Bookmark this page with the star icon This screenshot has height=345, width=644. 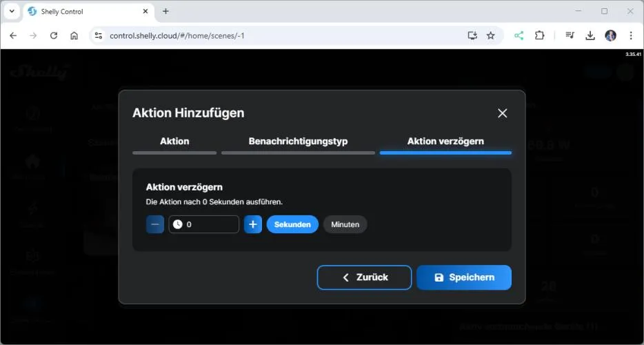point(491,35)
